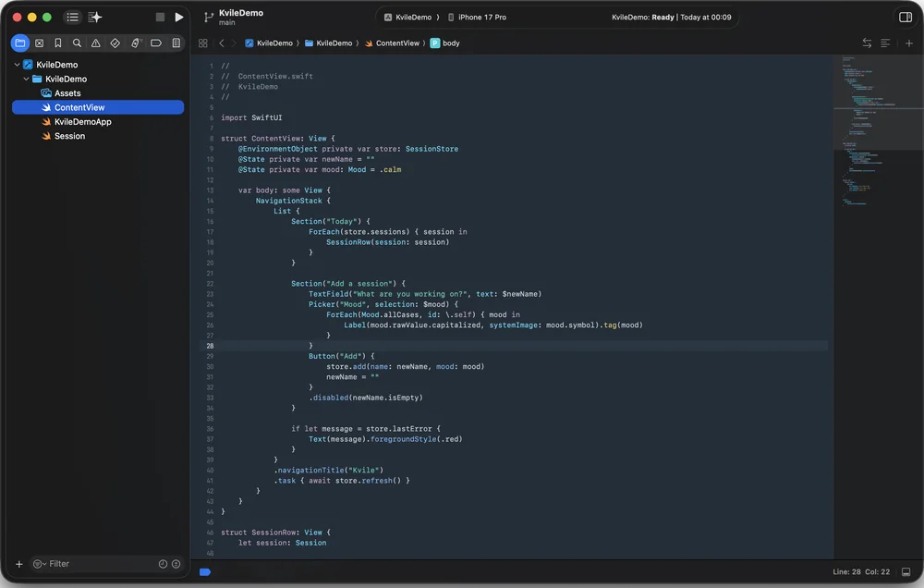Open the Test navigator diamond icon

click(x=115, y=43)
